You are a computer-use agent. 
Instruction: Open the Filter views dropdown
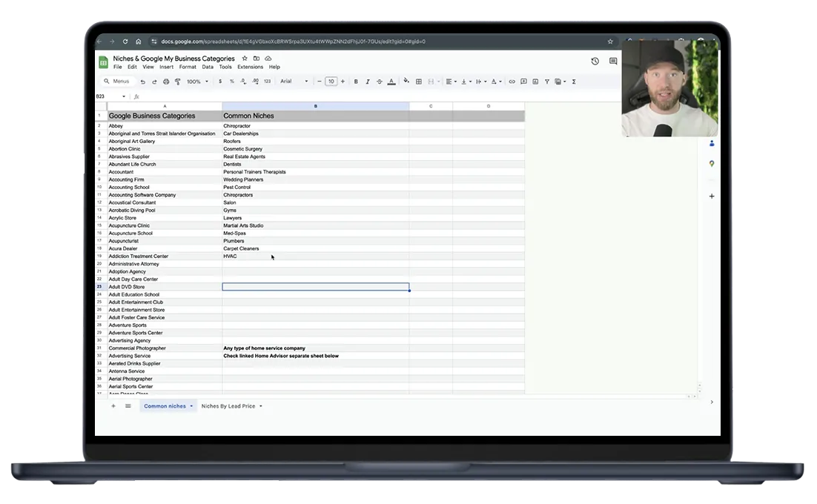coord(560,82)
